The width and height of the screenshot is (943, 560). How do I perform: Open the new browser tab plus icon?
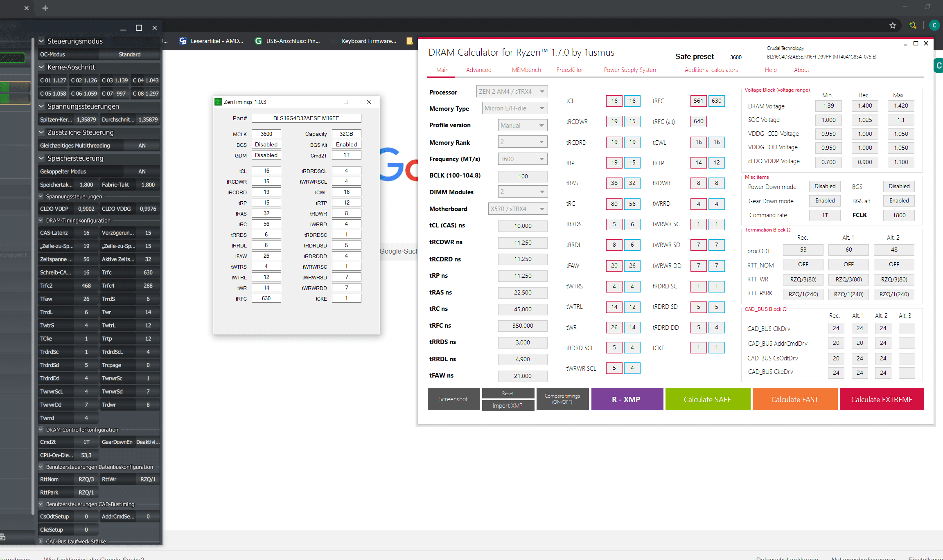tap(45, 8)
